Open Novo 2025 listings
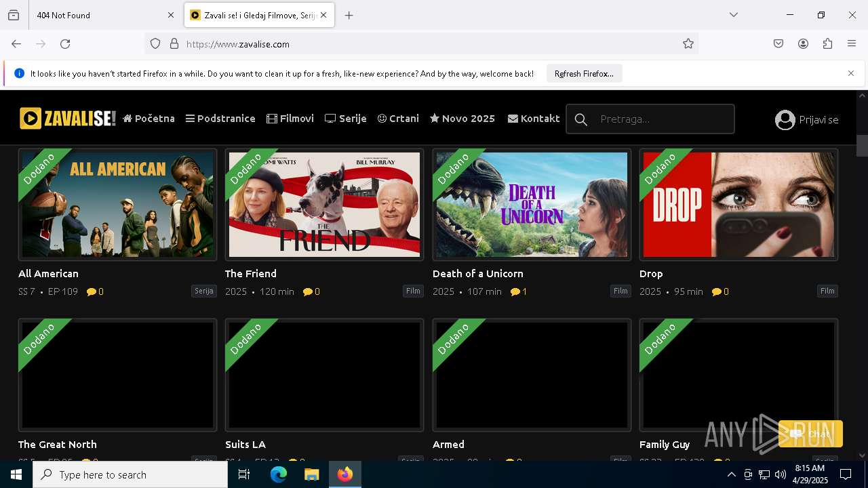The width and height of the screenshot is (868, 488). [462, 119]
